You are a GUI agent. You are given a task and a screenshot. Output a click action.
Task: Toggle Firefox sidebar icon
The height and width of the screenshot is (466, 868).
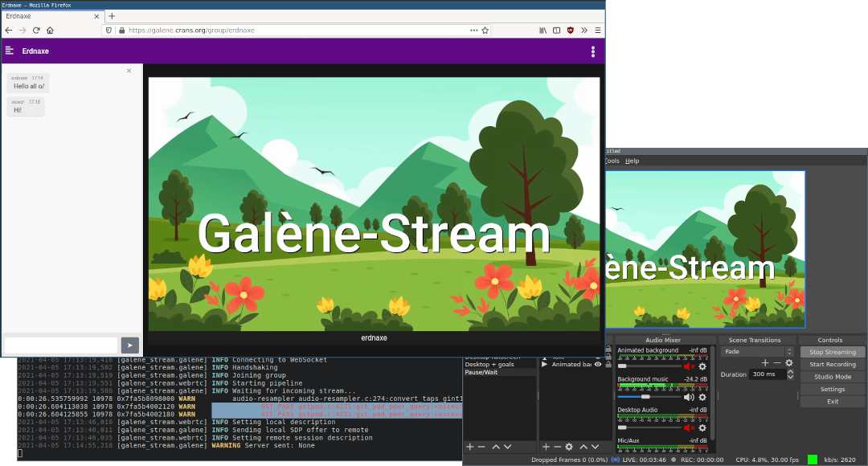pos(556,31)
